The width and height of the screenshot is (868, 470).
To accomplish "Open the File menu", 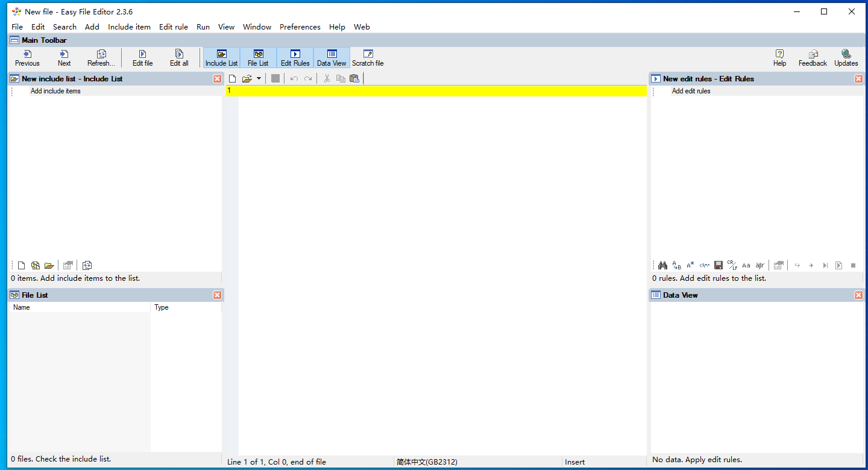I will pos(17,27).
